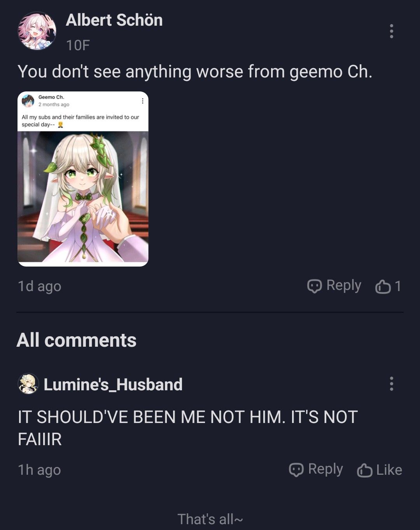This screenshot has height=530, width=420.
Task: Tap the Geemo Ch. avatar in the attached image
Action: pyautogui.click(x=28, y=100)
